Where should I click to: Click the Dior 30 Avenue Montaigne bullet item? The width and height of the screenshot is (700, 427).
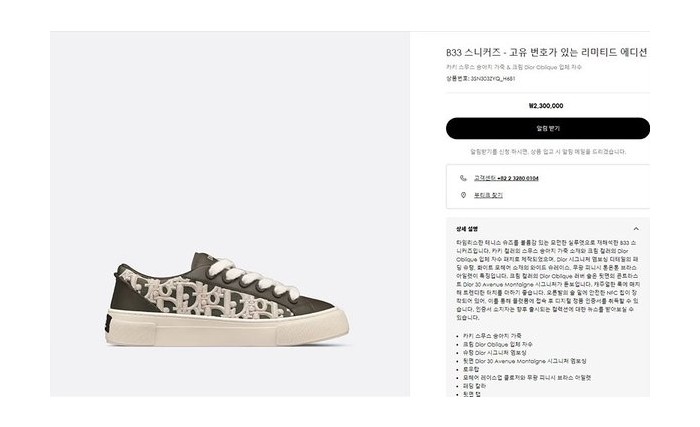(524, 361)
